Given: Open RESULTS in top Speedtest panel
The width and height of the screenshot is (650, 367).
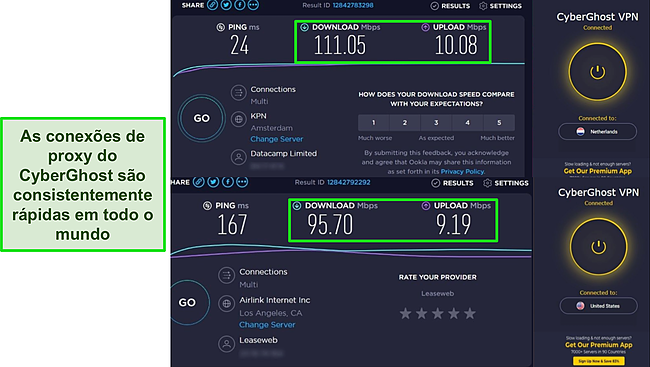Looking at the screenshot, I should [450, 6].
